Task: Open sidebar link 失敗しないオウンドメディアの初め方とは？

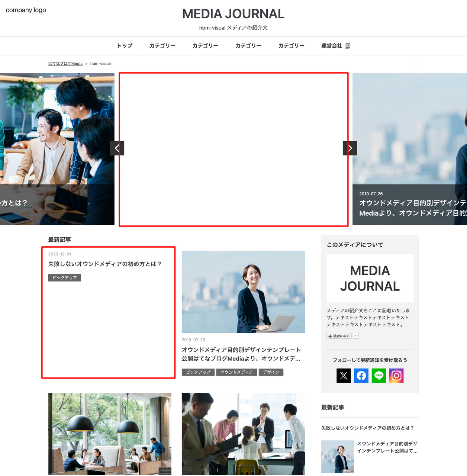Action: (x=368, y=428)
